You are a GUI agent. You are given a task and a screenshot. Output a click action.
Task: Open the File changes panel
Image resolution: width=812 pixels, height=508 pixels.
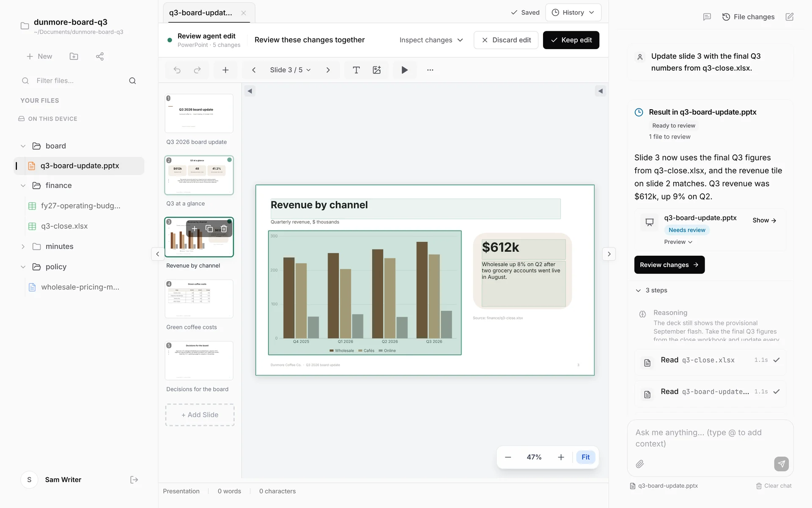(748, 17)
